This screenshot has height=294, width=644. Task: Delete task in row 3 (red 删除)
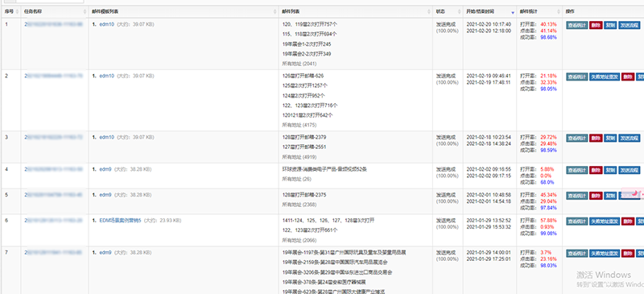pos(596,139)
